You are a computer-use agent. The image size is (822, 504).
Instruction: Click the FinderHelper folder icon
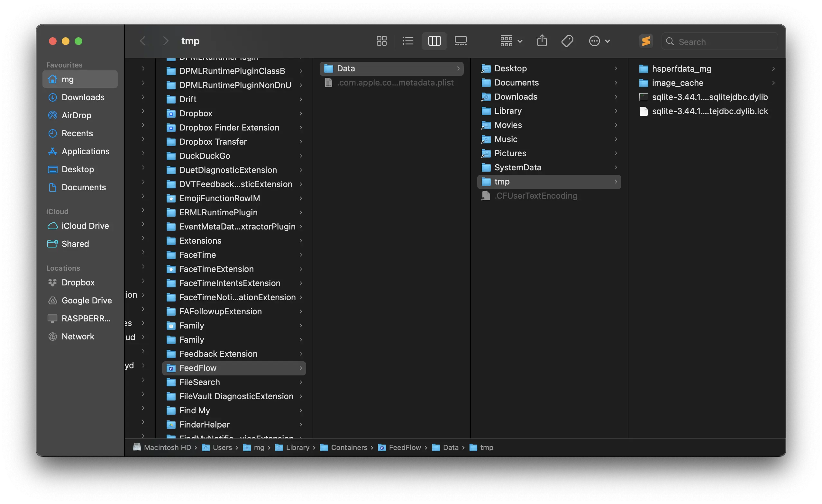tap(171, 425)
